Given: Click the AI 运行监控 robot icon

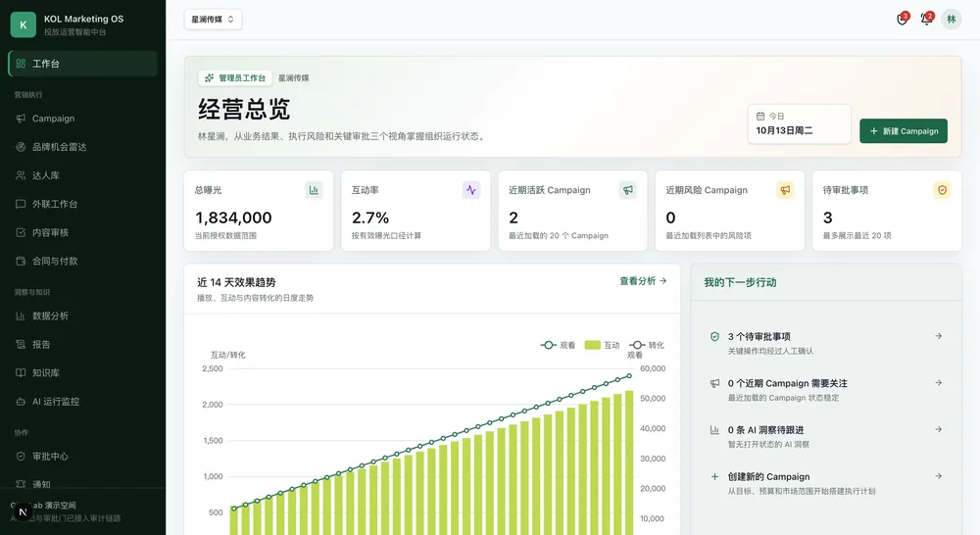Looking at the screenshot, I should click(x=21, y=402).
